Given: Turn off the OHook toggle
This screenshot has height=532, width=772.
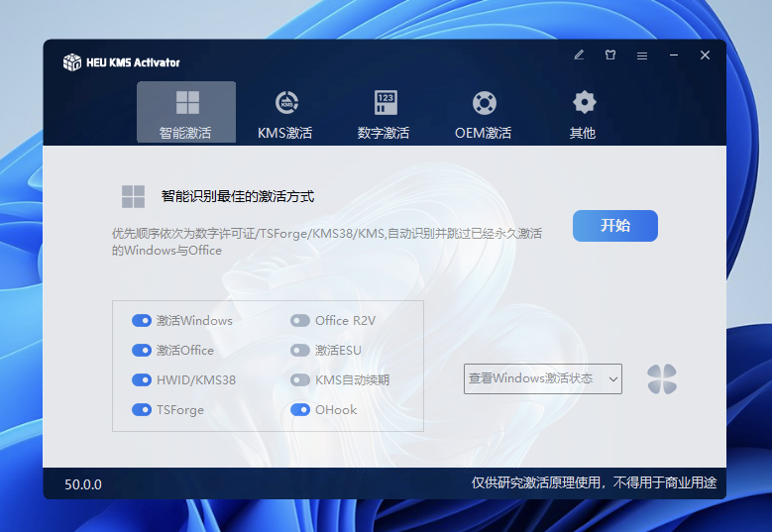Looking at the screenshot, I should click(x=300, y=409).
